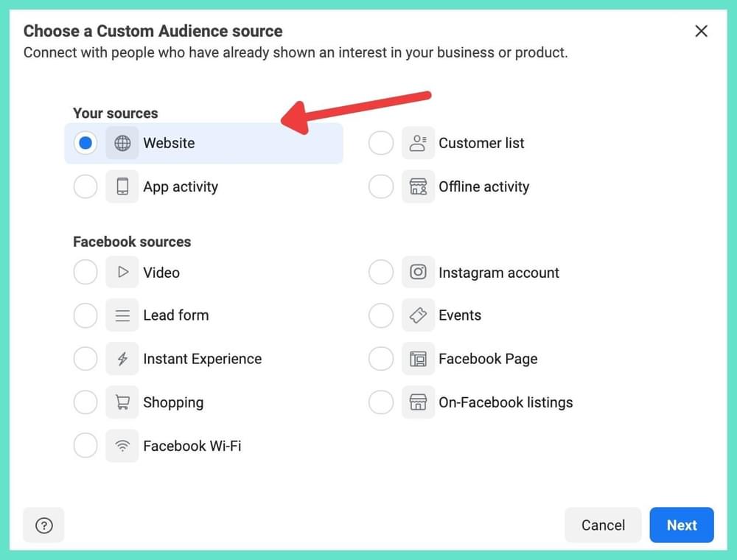This screenshot has width=737, height=560.
Task: Click the phone icon for App activity
Action: 122,186
